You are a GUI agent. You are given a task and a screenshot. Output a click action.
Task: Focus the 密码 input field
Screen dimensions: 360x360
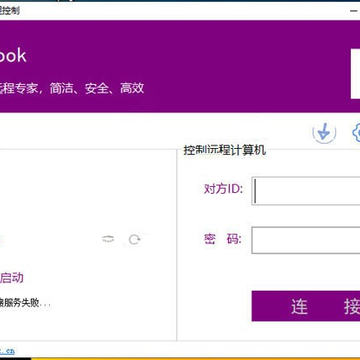[306, 240]
